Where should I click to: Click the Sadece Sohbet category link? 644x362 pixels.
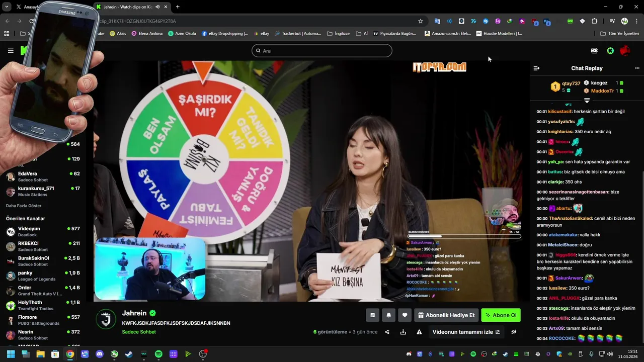click(139, 332)
